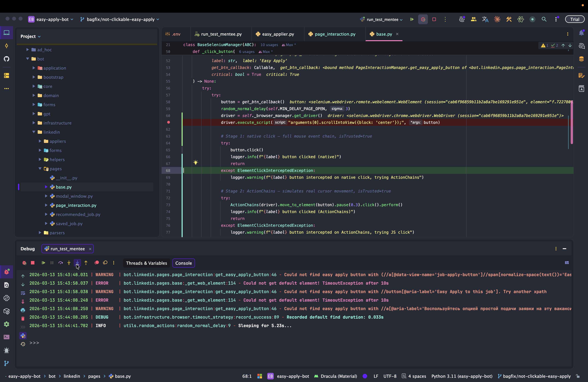588x382 pixels.
Task: Switch to the easy_applier.py editor tab
Action: click(278, 34)
